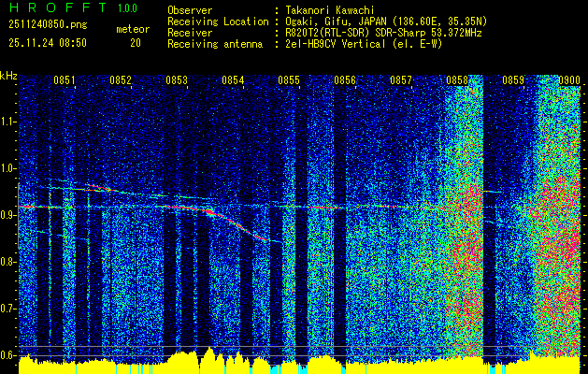Click the 0854 time marker
This screenshot has width=588, height=374.
coord(233,80)
